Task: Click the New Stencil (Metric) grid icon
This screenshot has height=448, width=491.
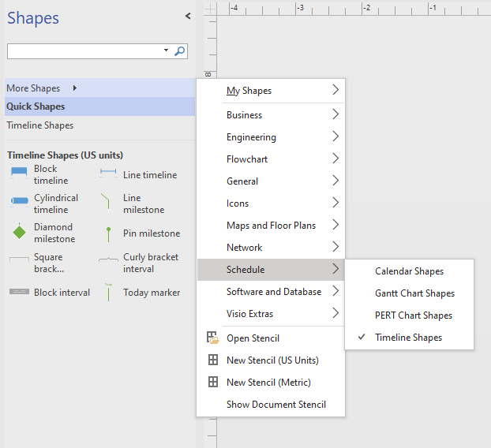Action: pyautogui.click(x=213, y=382)
